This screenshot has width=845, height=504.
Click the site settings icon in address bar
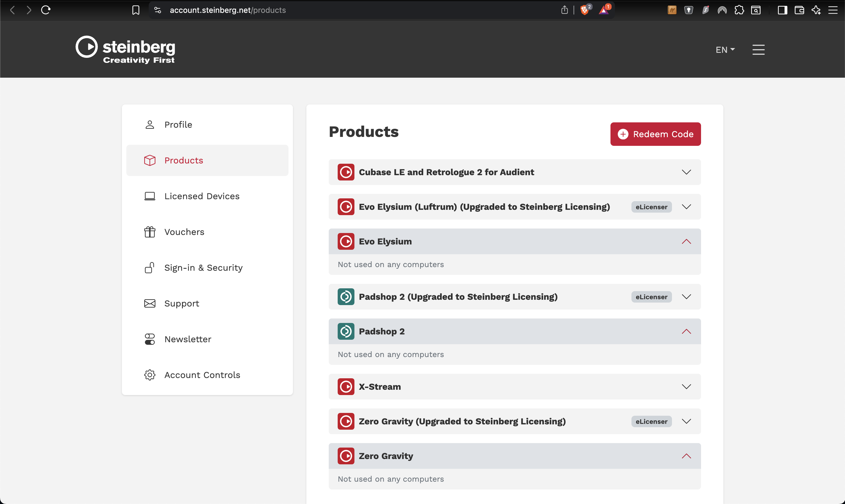158,10
